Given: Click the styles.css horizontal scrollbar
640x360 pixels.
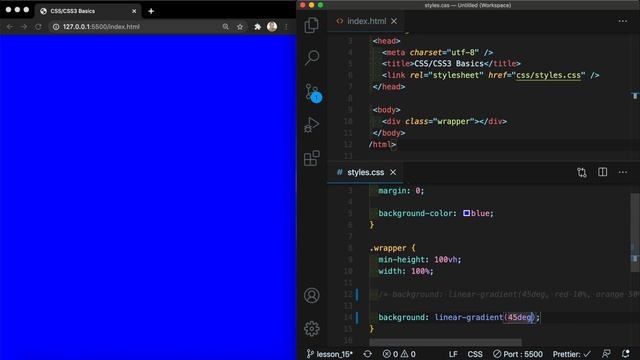Looking at the screenshot, I should click(x=445, y=342).
